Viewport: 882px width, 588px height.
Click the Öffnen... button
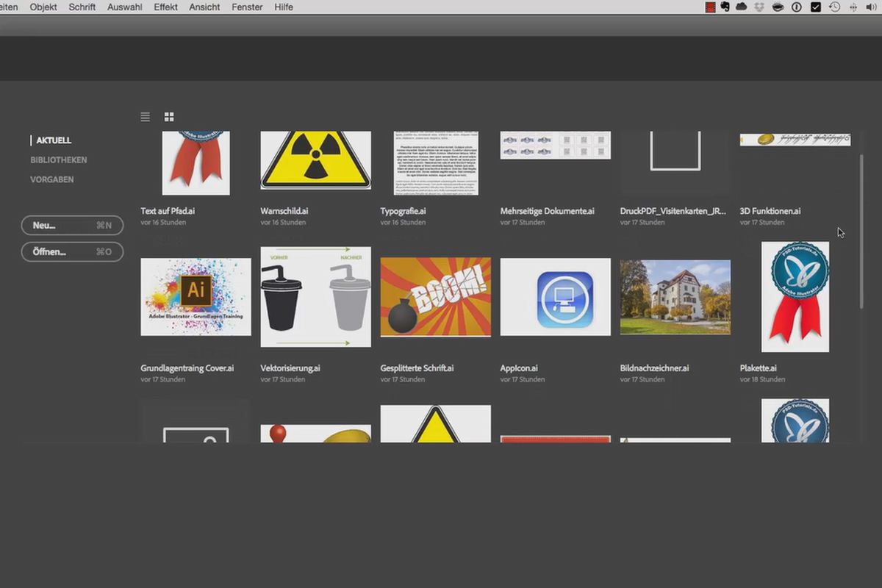(72, 251)
